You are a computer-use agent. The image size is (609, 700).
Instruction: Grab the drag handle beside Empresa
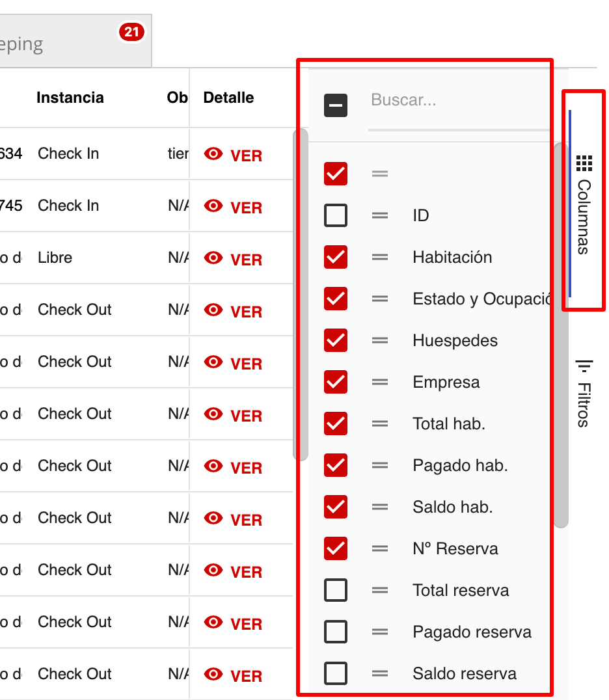coord(380,382)
